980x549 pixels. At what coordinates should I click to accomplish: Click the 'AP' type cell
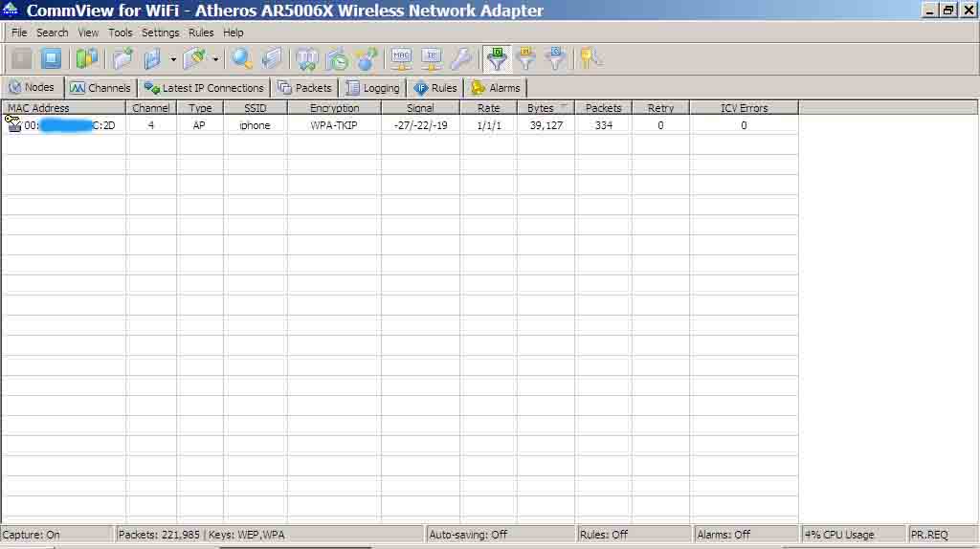click(199, 125)
